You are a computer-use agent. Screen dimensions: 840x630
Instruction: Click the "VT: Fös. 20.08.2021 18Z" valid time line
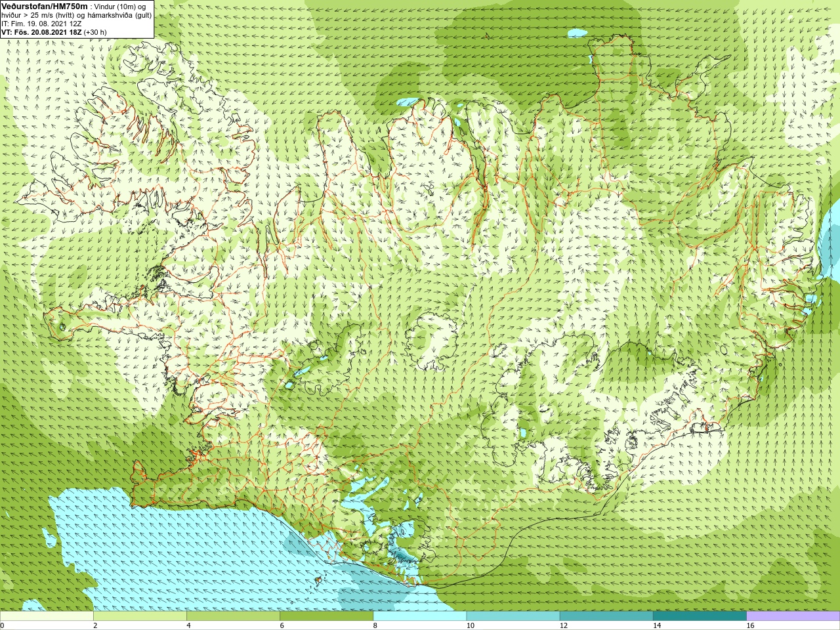coord(41,32)
